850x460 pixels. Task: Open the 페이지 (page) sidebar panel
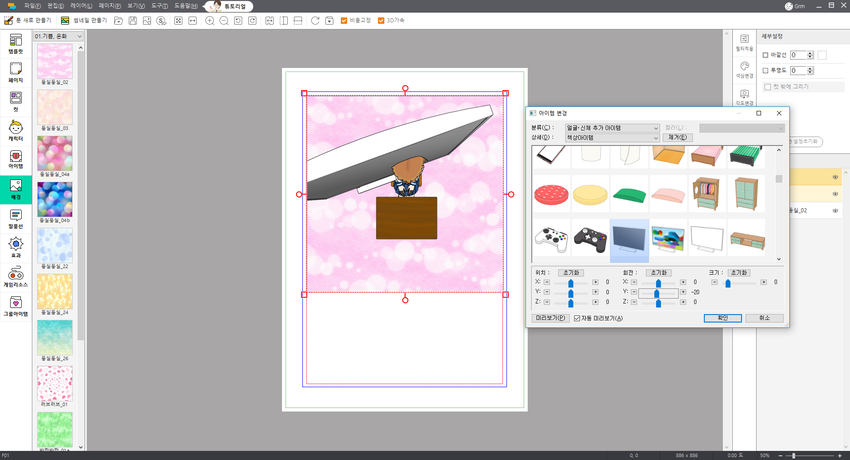16,73
